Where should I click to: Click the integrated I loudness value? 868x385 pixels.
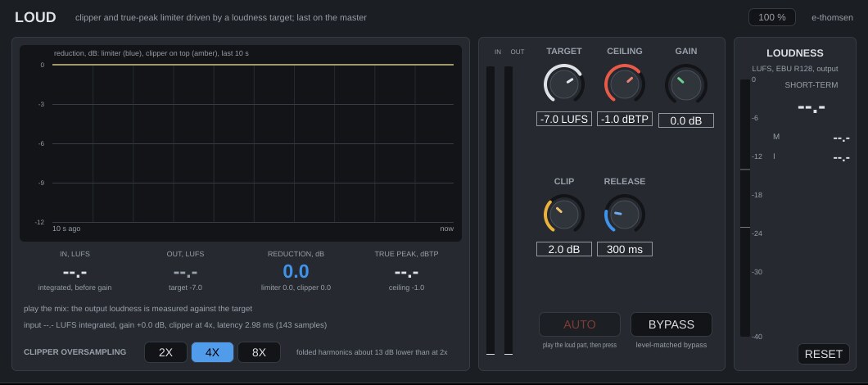(842, 158)
